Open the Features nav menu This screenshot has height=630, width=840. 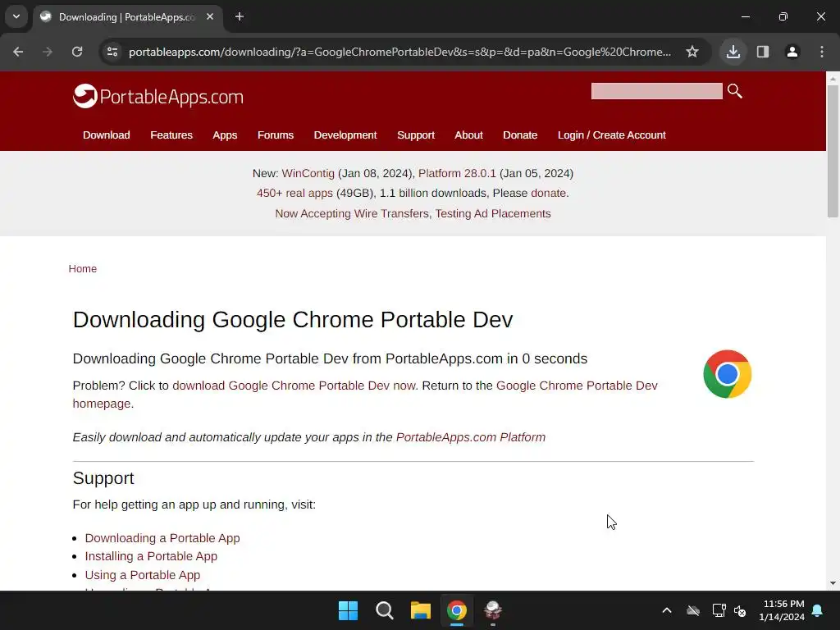click(x=171, y=135)
